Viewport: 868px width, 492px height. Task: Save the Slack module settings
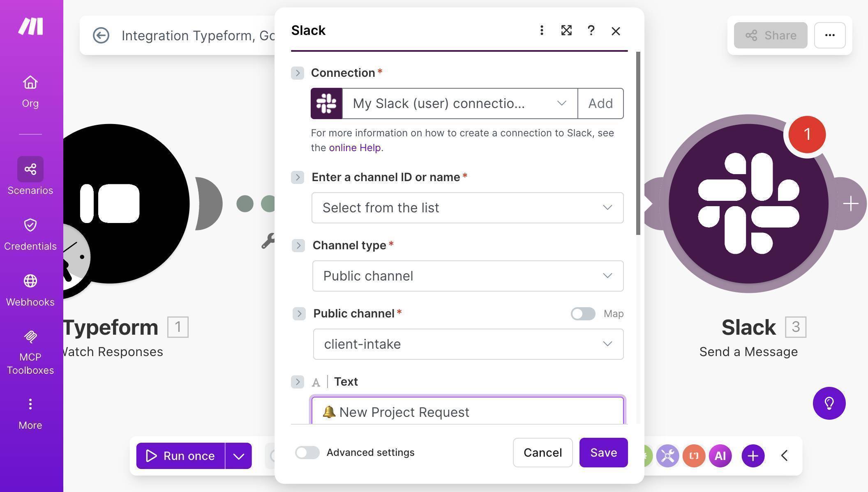pyautogui.click(x=603, y=453)
